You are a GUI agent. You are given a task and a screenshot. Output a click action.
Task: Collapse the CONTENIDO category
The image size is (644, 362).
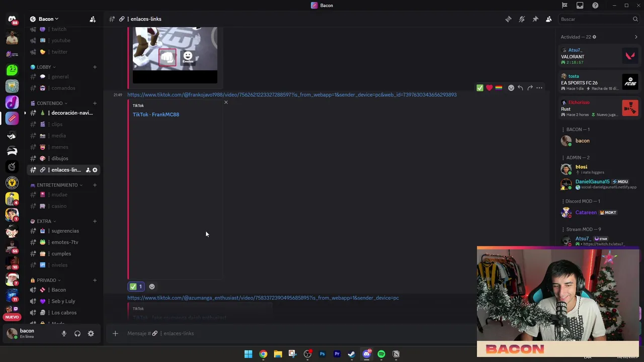[49, 103]
